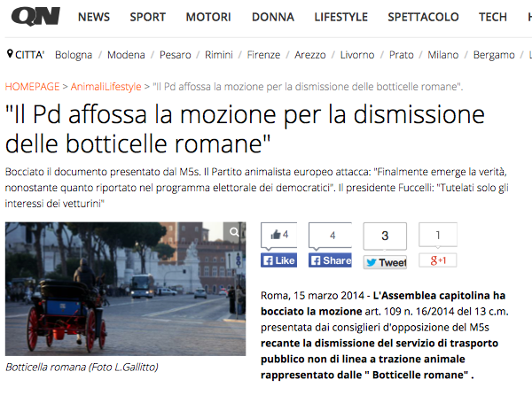
Task: Click the article subtitle starting 'Bocciato il documento'
Action: click(257, 188)
